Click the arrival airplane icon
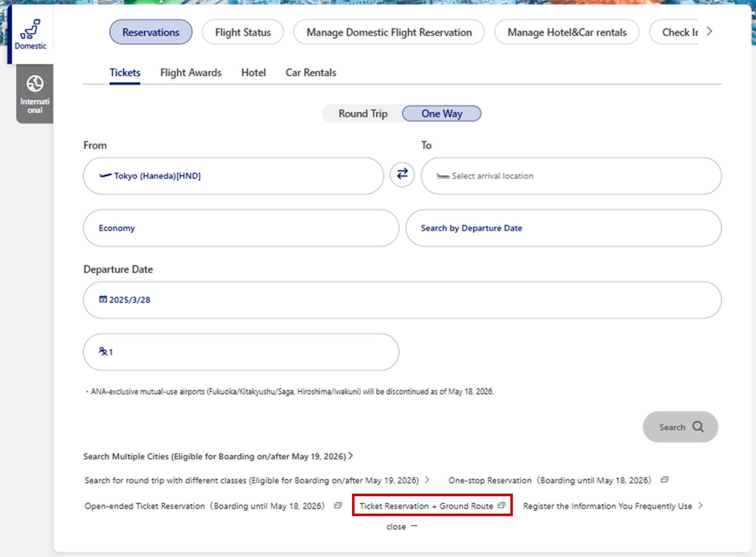 tap(443, 176)
